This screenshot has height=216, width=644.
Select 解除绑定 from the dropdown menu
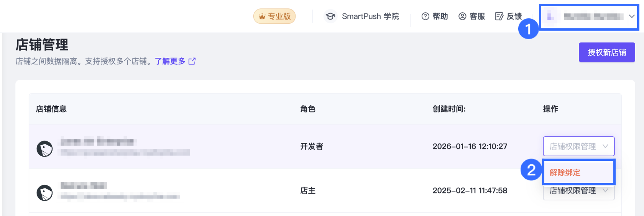tap(565, 173)
